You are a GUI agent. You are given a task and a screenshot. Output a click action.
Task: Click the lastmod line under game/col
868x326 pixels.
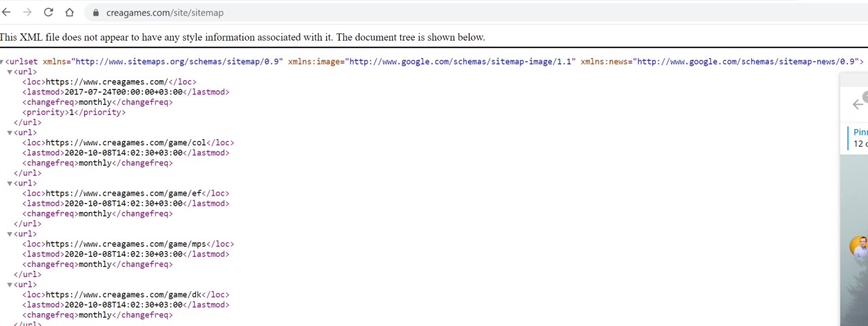click(x=126, y=153)
